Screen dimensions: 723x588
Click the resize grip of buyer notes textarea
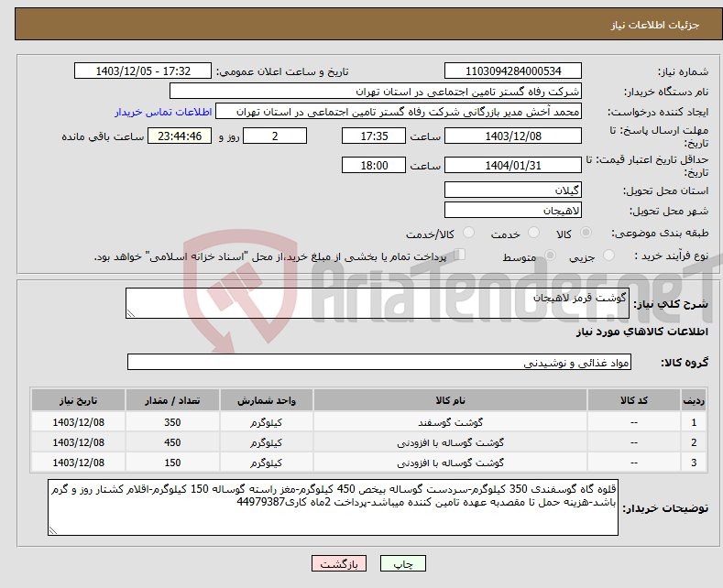[53, 530]
